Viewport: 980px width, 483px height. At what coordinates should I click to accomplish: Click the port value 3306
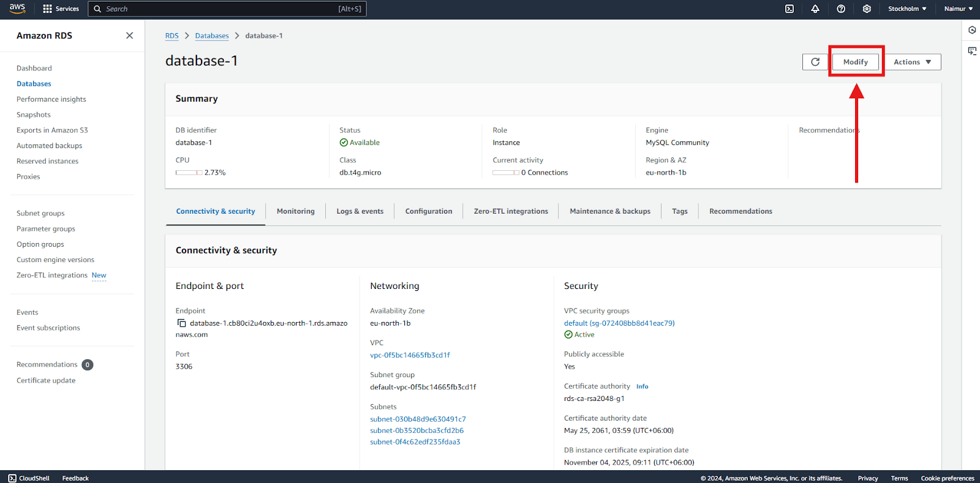184,367
